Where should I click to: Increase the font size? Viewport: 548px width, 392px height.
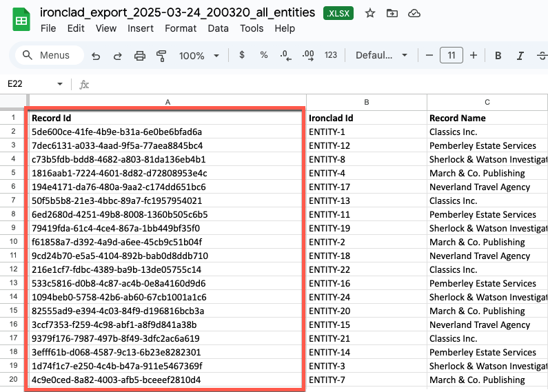tap(473, 55)
